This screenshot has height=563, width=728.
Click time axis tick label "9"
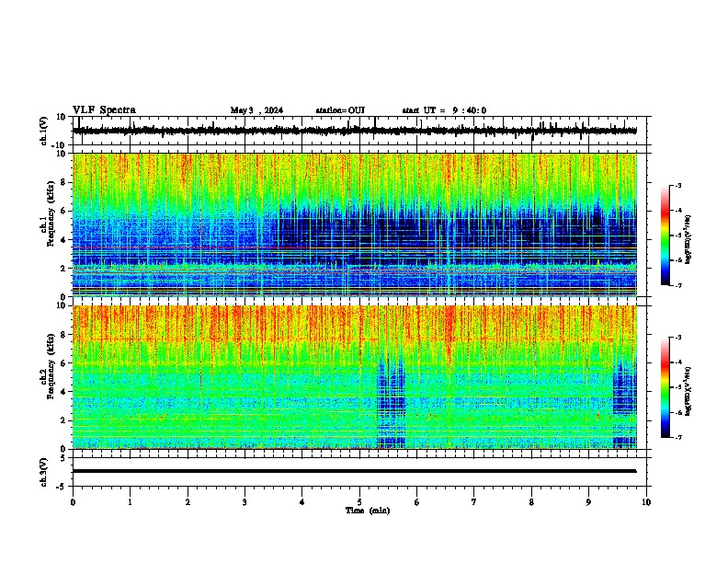(x=588, y=502)
